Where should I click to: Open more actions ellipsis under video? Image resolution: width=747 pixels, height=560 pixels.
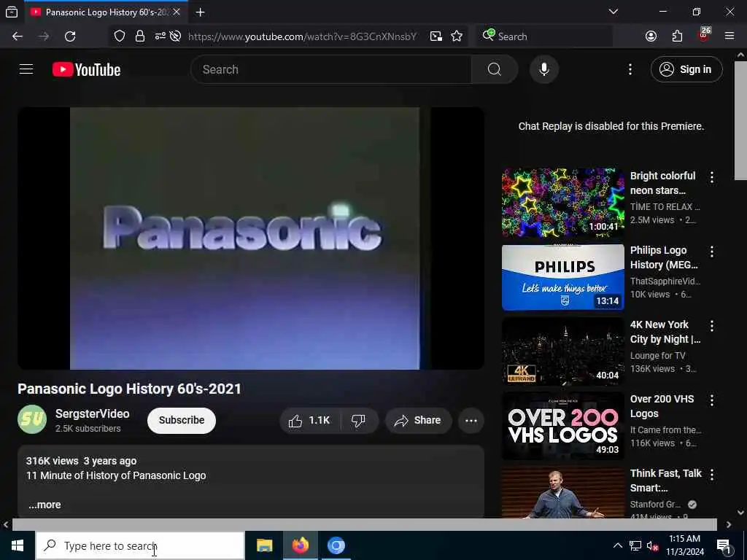tap(471, 421)
